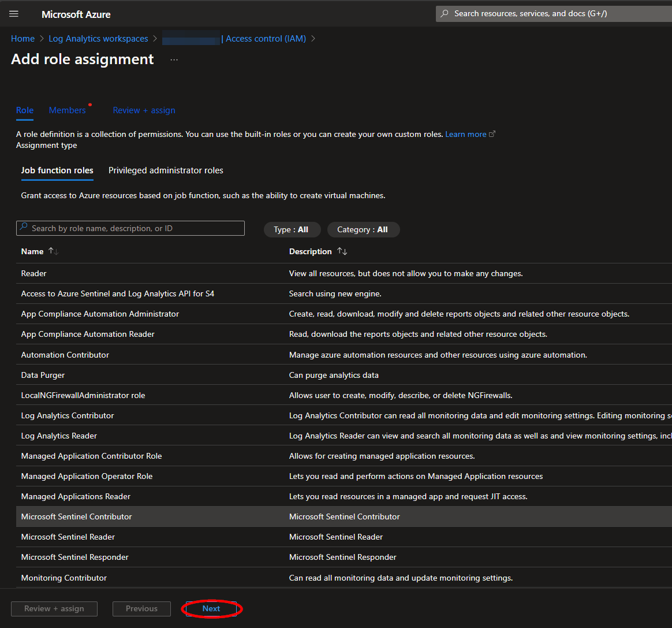This screenshot has width=672, height=628.
Task: Focus the global Azure search bar
Action: 554,14
